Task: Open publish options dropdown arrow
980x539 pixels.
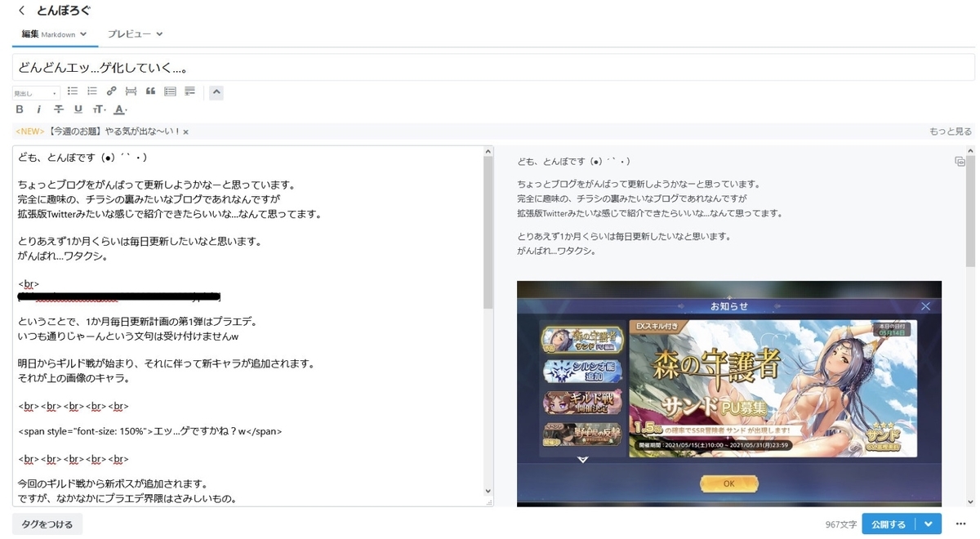Action: 929,524
